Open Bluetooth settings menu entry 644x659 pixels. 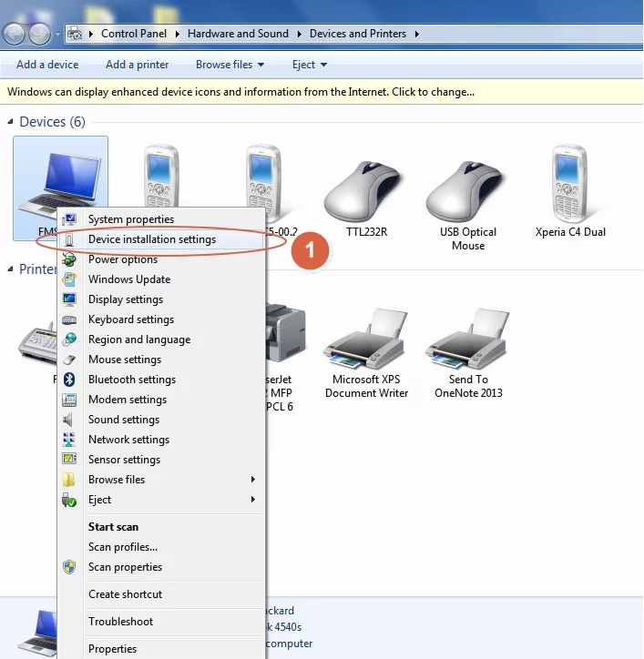pos(160,380)
